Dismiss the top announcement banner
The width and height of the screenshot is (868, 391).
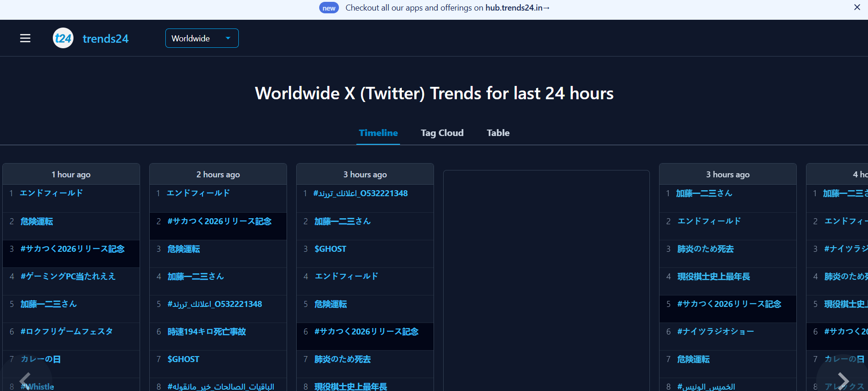click(x=857, y=7)
